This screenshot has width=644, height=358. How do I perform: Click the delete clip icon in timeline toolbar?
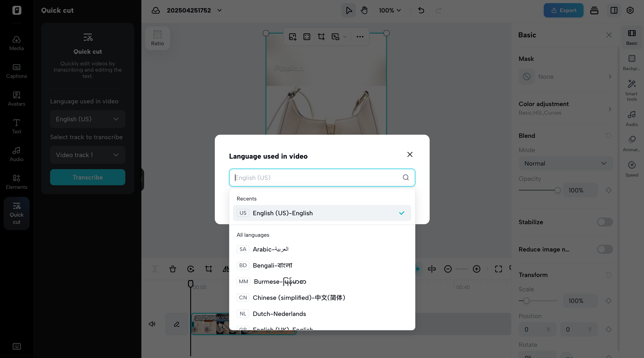click(173, 269)
